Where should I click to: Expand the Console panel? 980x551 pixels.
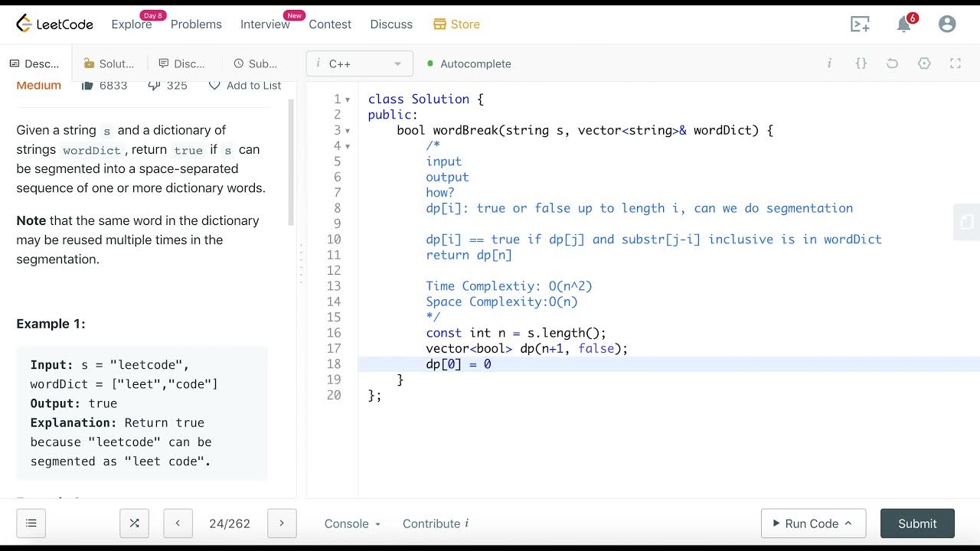click(352, 523)
